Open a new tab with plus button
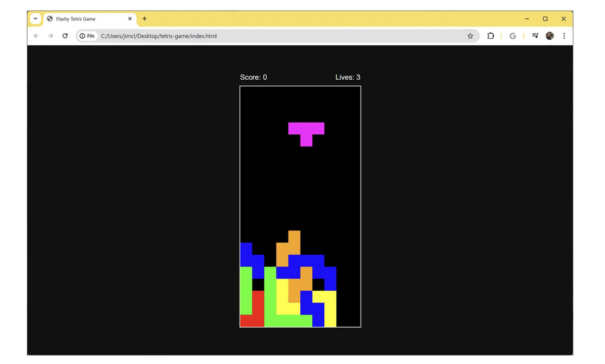605x364 pixels. (x=145, y=19)
